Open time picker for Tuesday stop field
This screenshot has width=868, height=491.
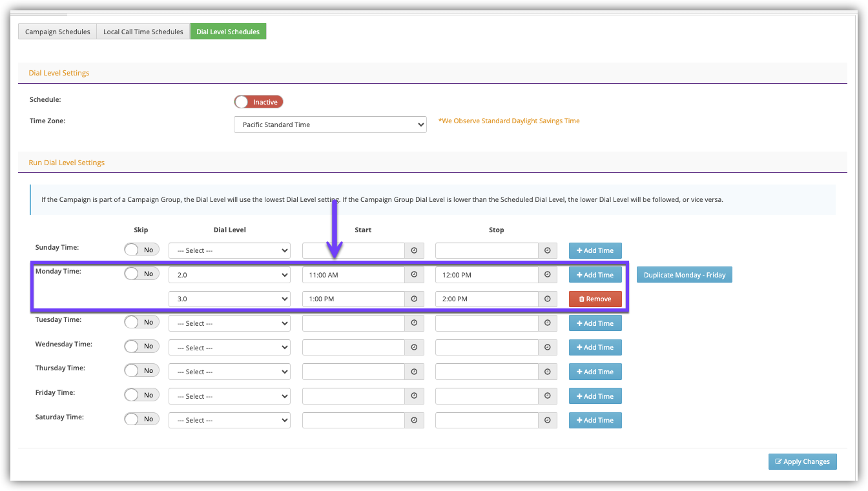coord(548,323)
